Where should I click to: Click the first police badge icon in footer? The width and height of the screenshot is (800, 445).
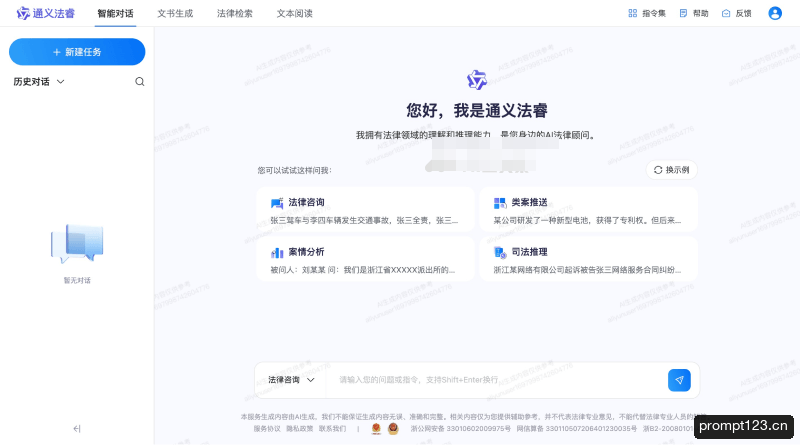pos(376,429)
